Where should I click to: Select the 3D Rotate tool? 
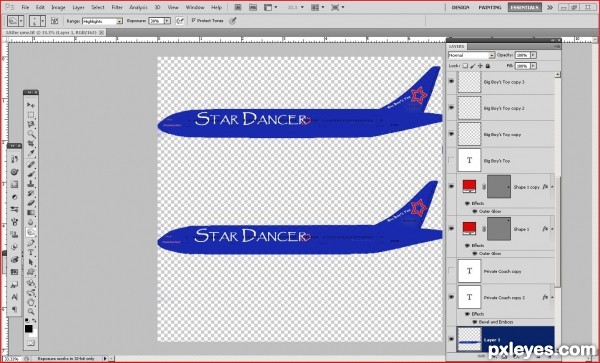click(31, 283)
